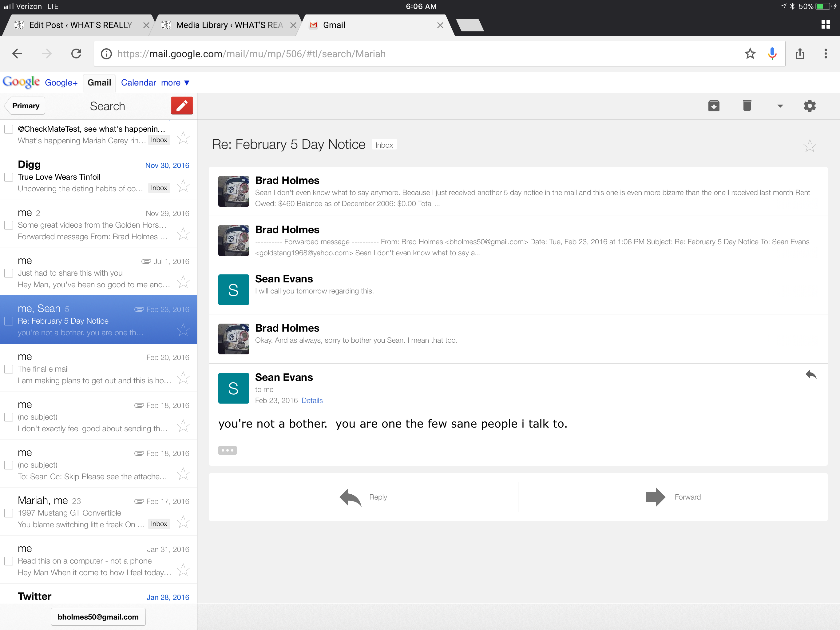Star the @CheckMateTest email
Image resolution: width=840 pixels, height=630 pixels.
184,138
